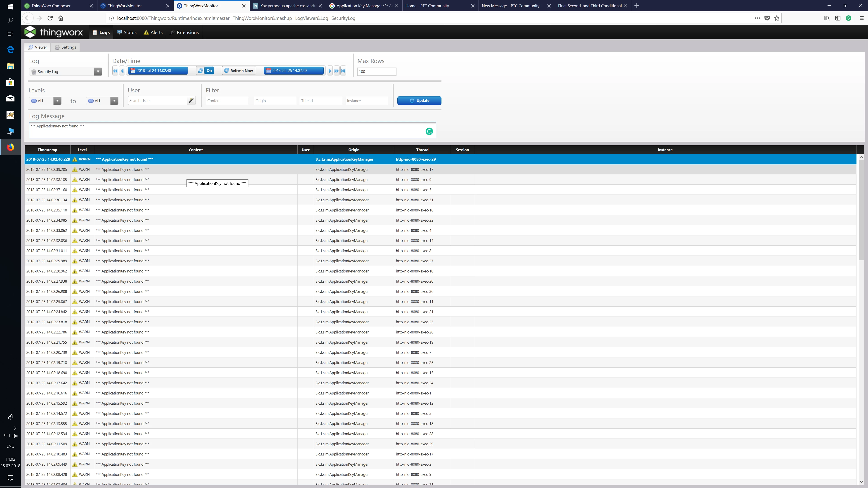Open the Logs menu tab

[101, 32]
